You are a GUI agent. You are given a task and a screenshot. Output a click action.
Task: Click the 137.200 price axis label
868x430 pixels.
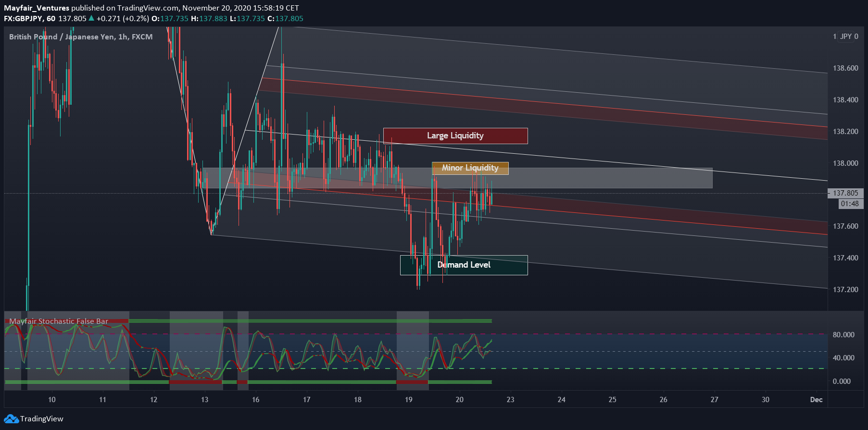845,290
